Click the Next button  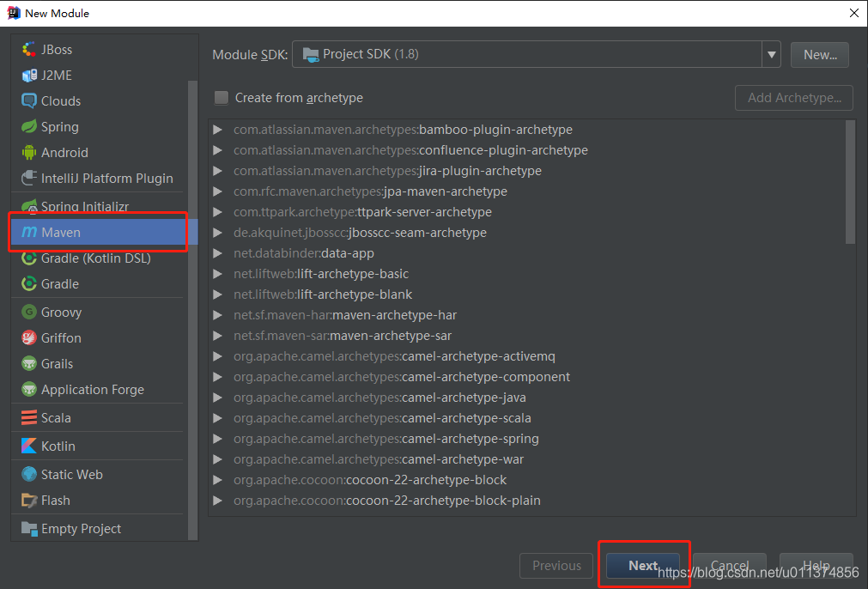coord(643,565)
